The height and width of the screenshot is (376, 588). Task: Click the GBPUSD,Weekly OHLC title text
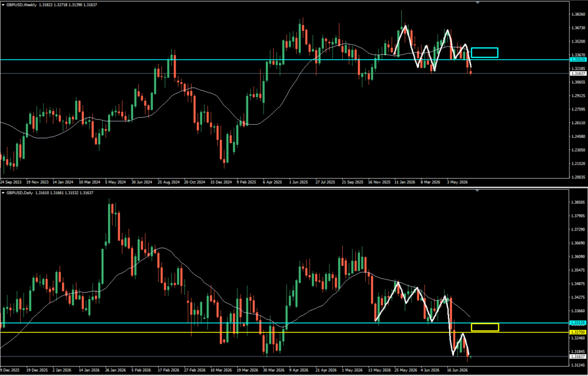point(52,5)
